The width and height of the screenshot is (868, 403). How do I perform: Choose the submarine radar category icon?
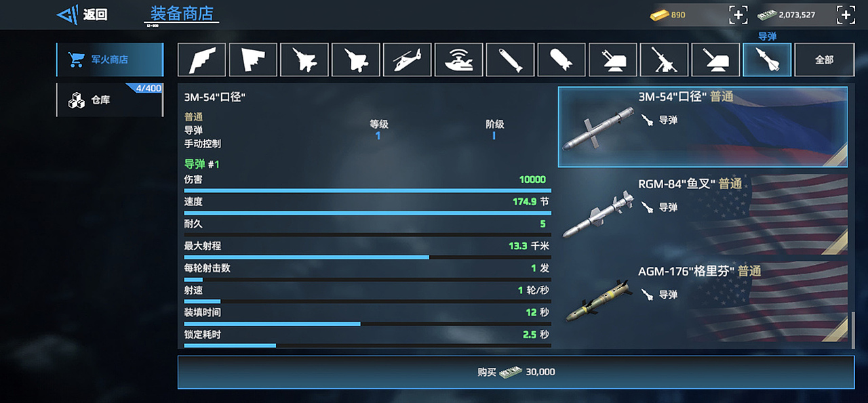point(458,60)
